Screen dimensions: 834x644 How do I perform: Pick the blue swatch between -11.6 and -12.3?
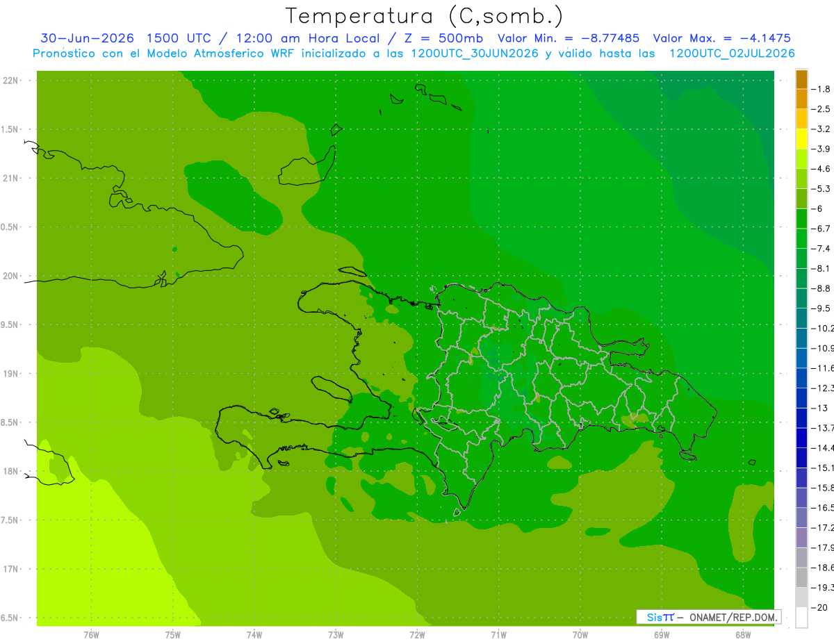click(801, 378)
